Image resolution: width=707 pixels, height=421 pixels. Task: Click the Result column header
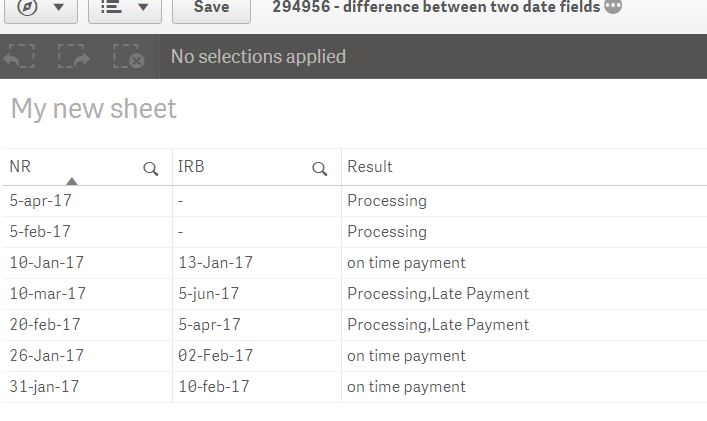370,167
